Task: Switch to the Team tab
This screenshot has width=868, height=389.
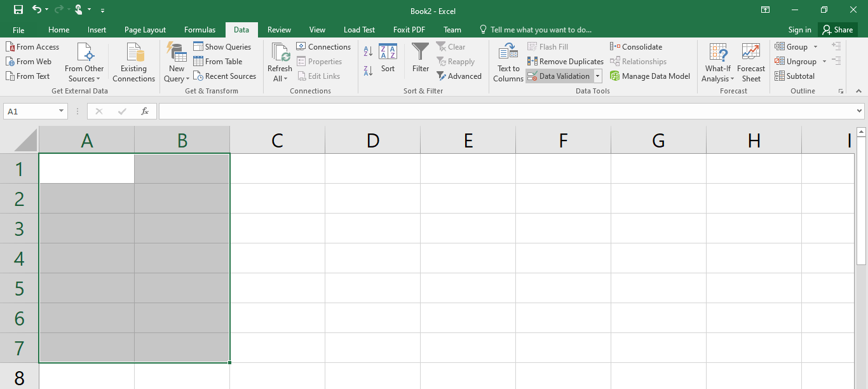Action: [452, 30]
